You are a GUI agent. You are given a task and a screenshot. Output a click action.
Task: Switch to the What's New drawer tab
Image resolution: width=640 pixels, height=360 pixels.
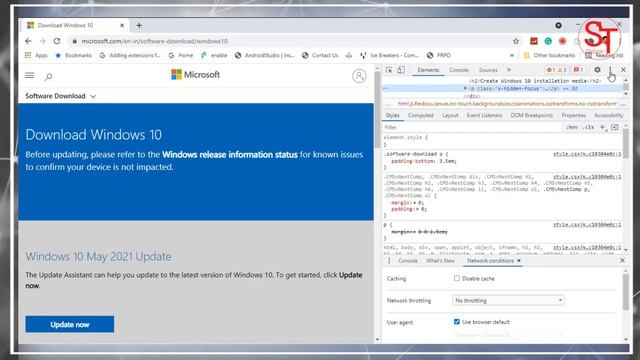click(440, 260)
